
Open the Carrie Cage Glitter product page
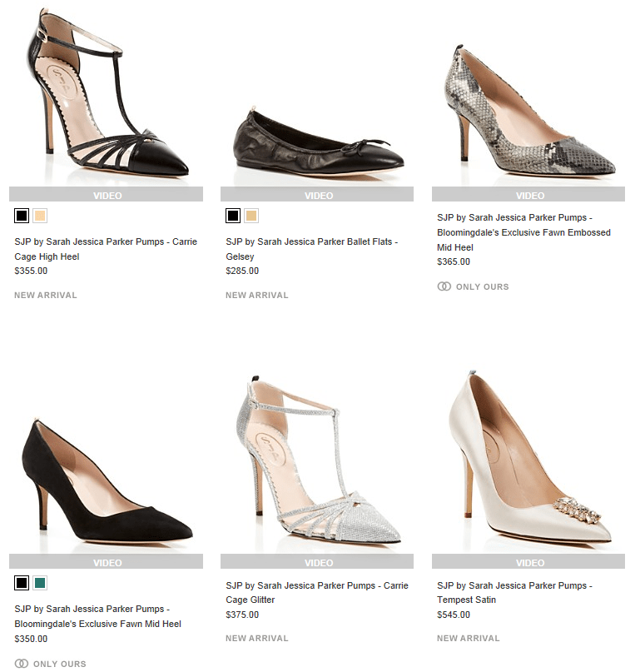pyautogui.click(x=315, y=592)
